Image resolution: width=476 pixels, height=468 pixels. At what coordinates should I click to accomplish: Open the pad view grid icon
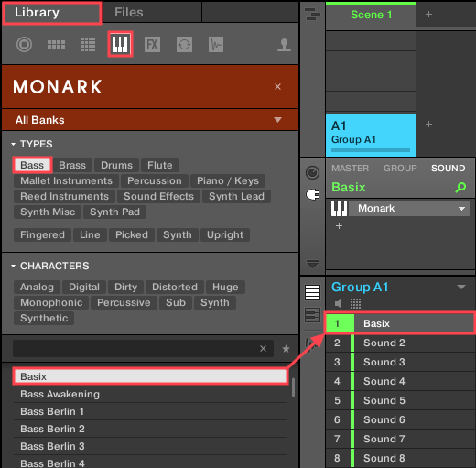(x=355, y=304)
